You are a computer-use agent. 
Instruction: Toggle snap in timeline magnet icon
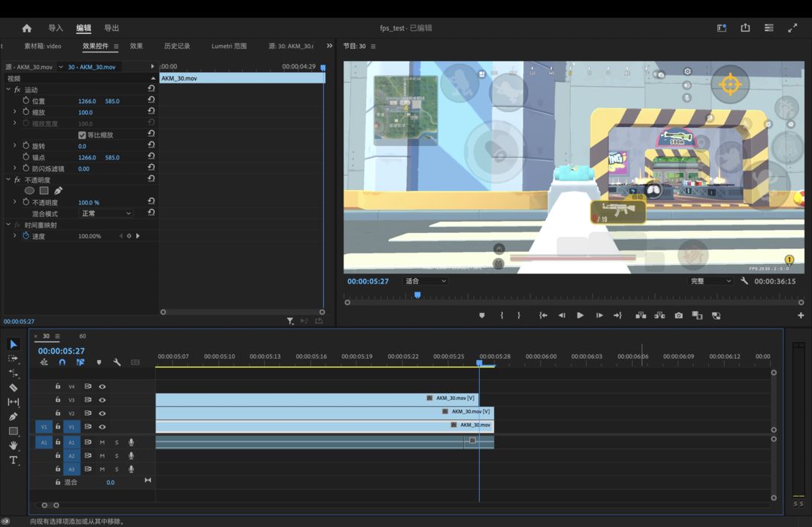[62, 362]
